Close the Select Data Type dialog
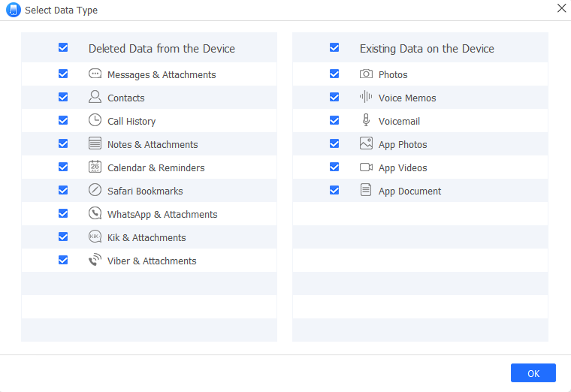This screenshot has width=571, height=392. click(x=561, y=8)
